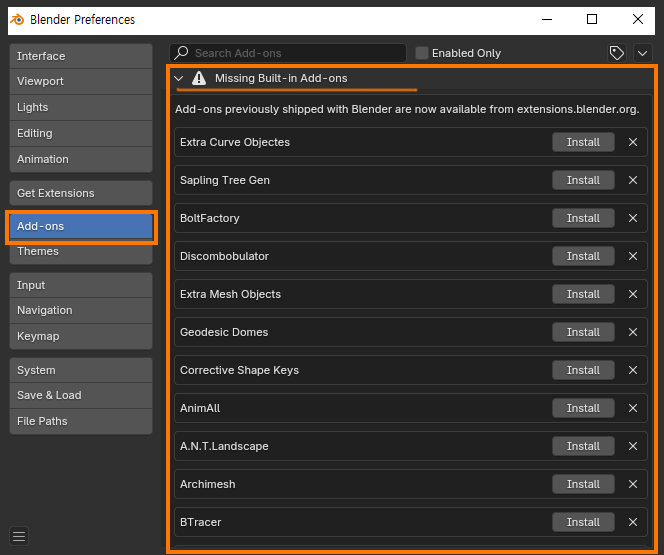Maximize the Blender Preferences window

[x=592, y=19]
